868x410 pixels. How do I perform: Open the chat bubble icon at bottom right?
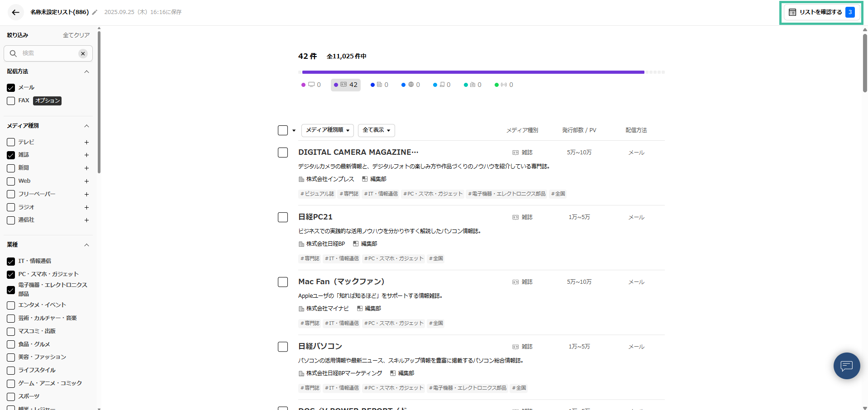coord(846,366)
